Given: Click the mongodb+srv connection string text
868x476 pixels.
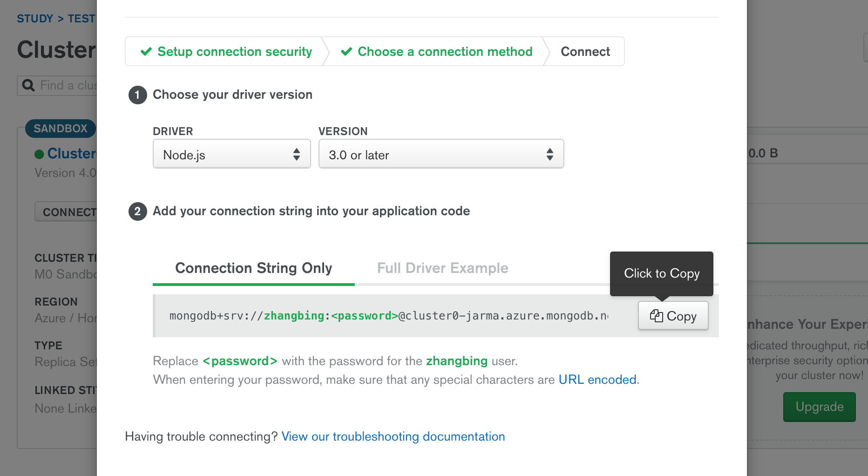Looking at the screenshot, I should (x=389, y=316).
